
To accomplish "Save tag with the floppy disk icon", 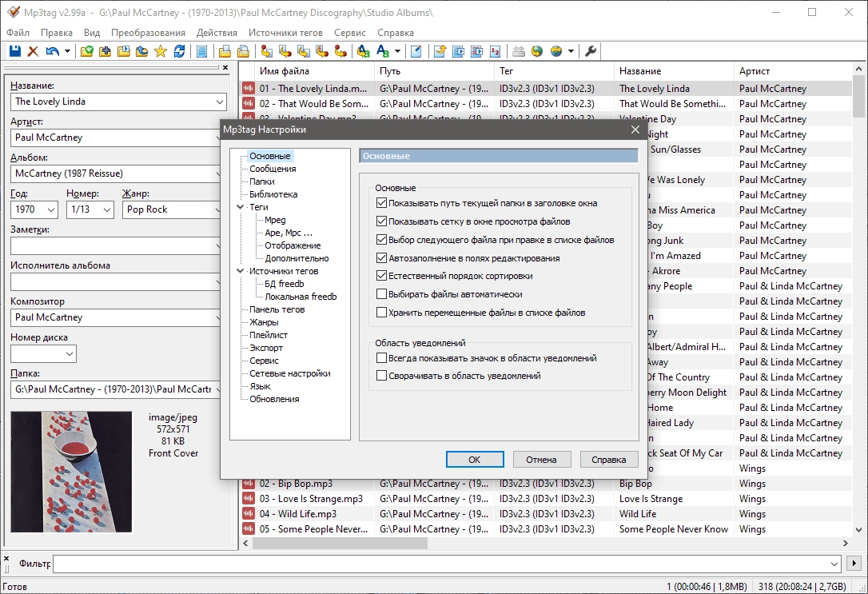I will [x=15, y=51].
